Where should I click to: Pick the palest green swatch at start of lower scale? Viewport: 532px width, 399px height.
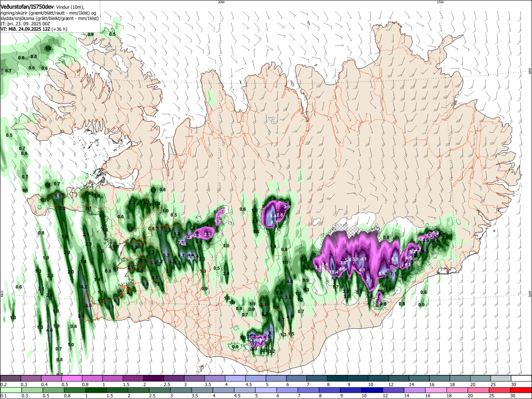coord(10,390)
